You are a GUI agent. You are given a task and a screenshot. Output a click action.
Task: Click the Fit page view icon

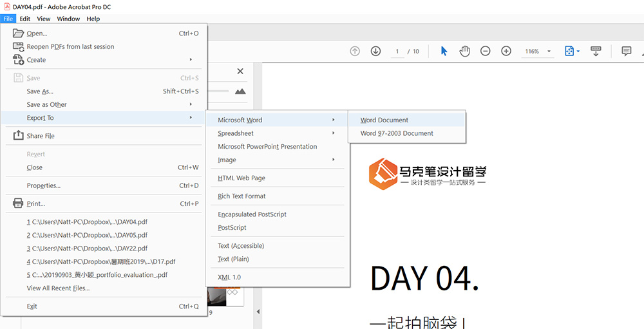[569, 52]
